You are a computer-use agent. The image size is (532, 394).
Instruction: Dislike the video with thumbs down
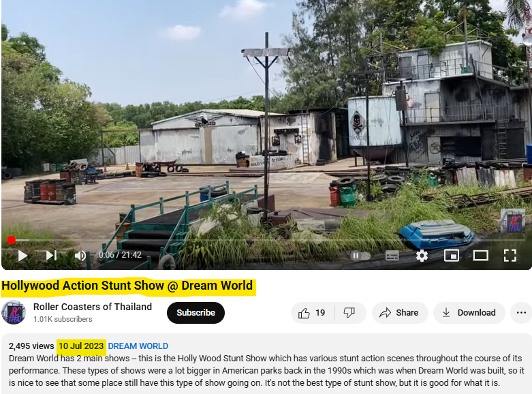(349, 312)
